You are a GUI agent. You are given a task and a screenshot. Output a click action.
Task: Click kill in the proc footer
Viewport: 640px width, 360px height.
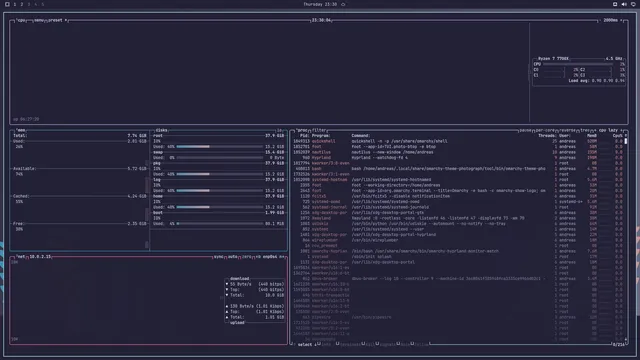tap(370, 344)
